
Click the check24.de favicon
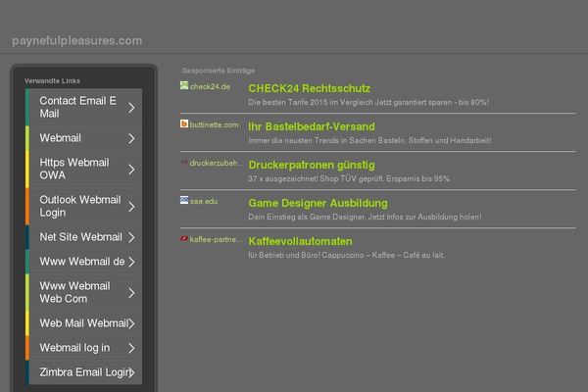184,85
